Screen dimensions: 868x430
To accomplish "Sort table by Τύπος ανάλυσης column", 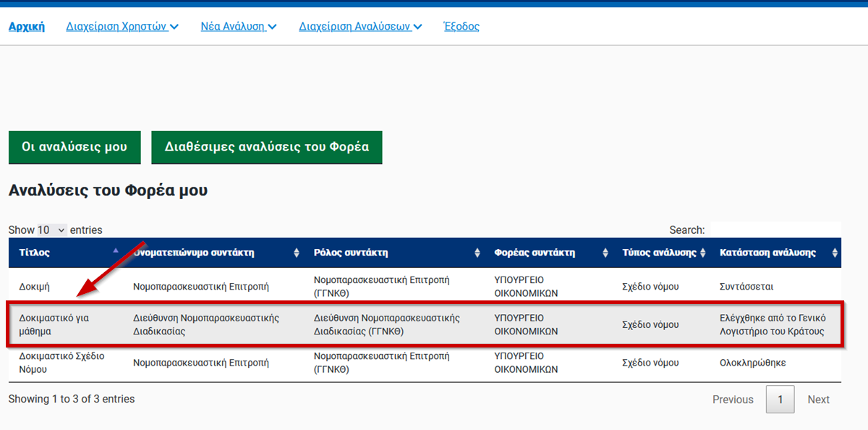I will (663, 253).
